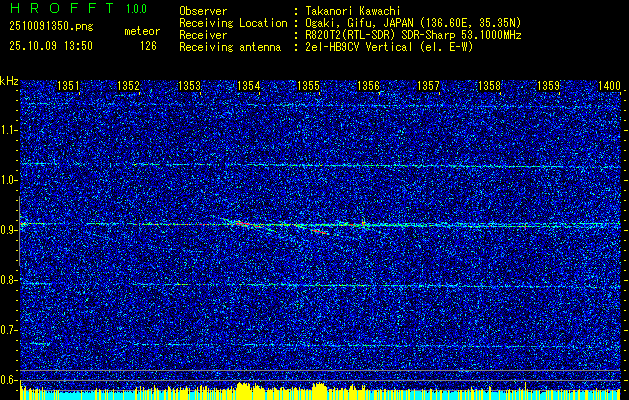Click the 0.8 frequency axis label
Image resolution: width=629 pixels, height=400 pixels.
click(9, 280)
